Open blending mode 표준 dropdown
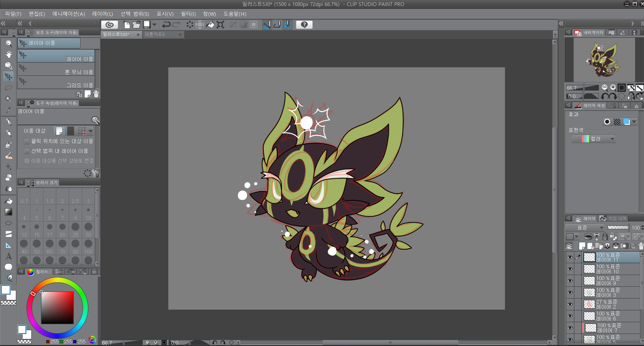The image size is (644, 346). 585,228
